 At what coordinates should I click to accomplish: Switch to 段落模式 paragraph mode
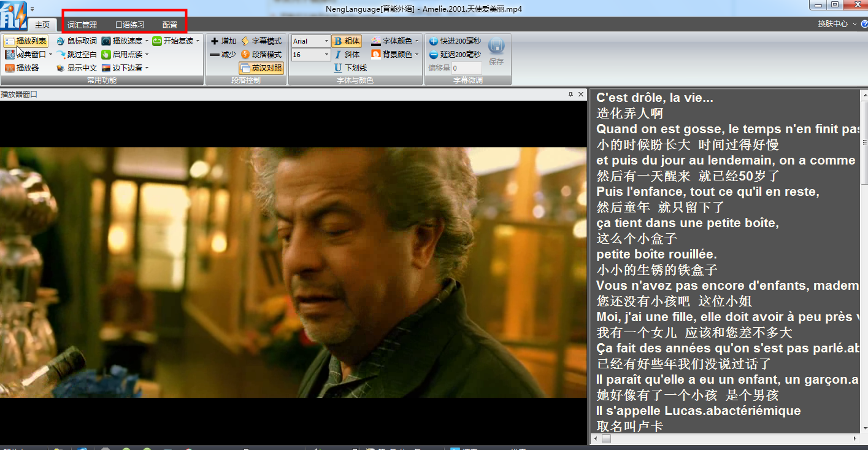click(261, 55)
